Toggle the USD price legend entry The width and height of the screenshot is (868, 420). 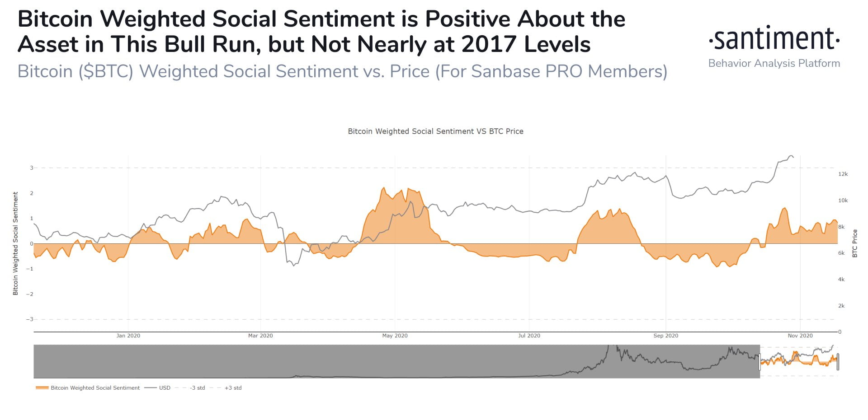(x=165, y=388)
